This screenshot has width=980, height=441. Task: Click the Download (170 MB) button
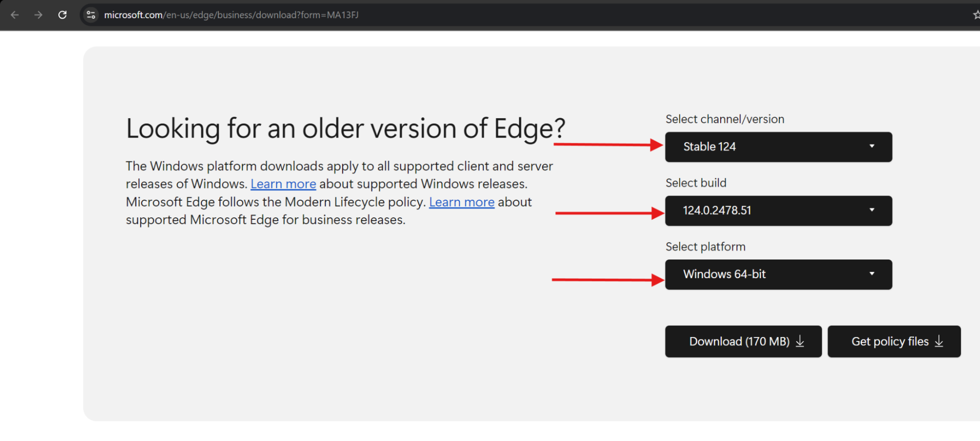(743, 341)
